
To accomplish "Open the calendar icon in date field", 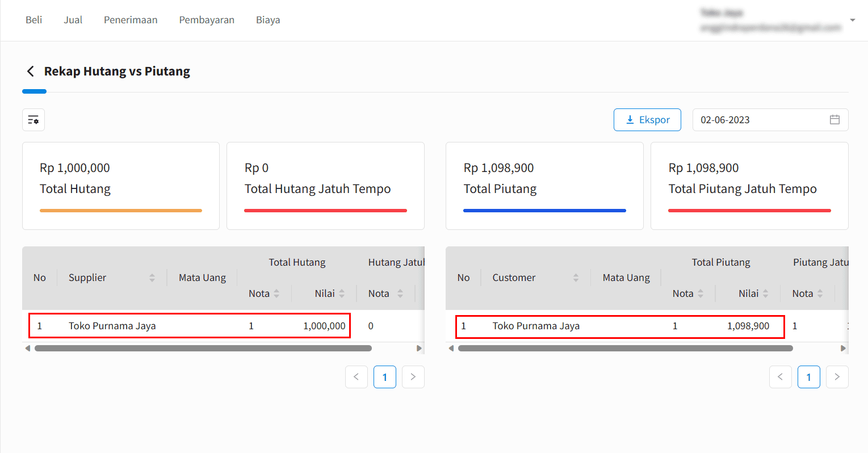I will click(x=835, y=120).
